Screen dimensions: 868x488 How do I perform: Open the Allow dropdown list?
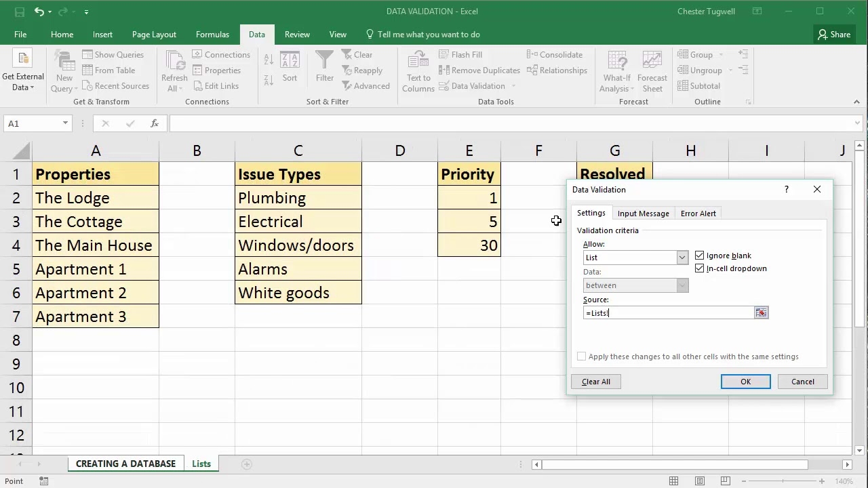coord(682,258)
